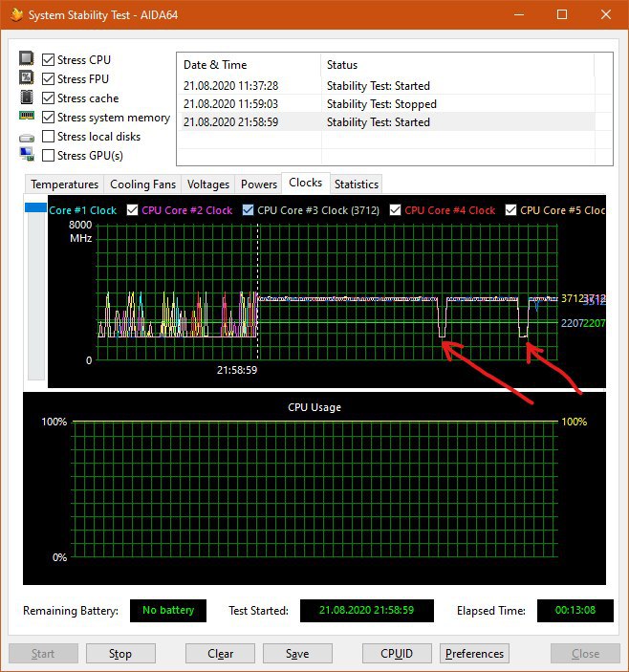Click the Test Started timestamp value

pos(367,610)
